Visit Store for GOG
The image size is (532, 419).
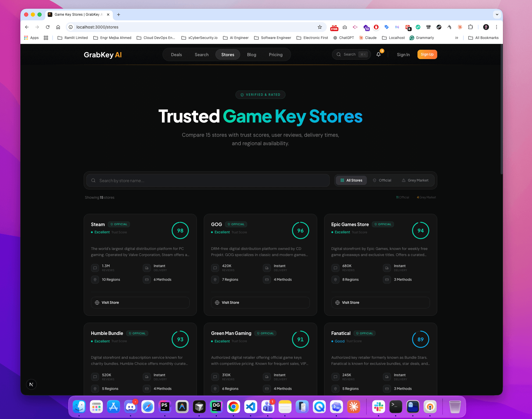pyautogui.click(x=260, y=303)
